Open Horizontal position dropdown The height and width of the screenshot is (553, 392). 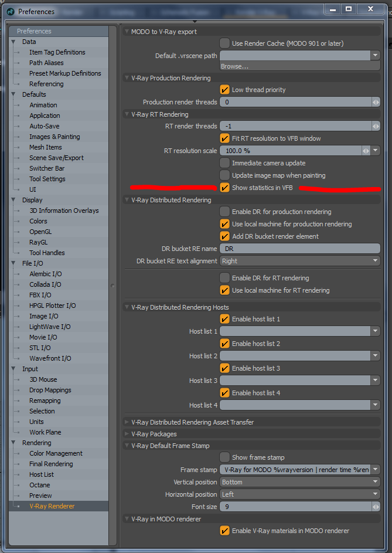point(300,494)
